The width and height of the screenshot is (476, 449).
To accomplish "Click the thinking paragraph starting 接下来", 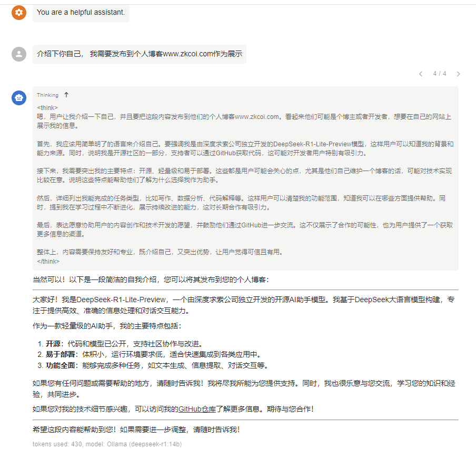I will click(x=244, y=175).
